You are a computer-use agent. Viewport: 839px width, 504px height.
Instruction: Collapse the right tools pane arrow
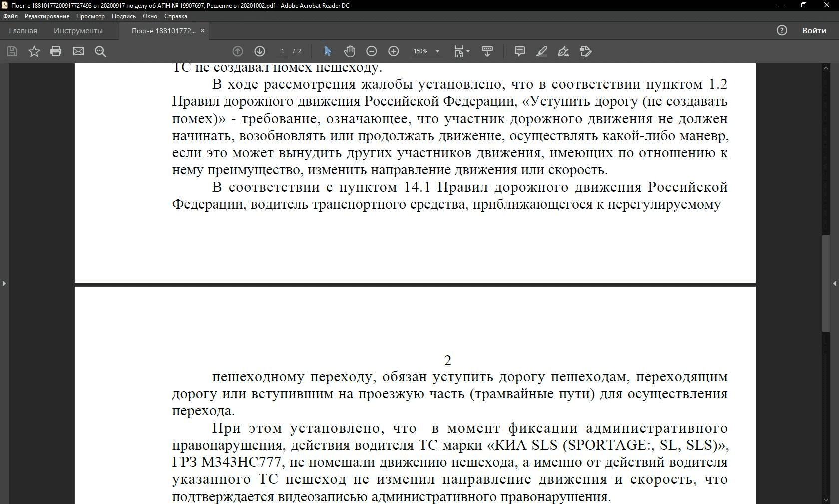835,283
